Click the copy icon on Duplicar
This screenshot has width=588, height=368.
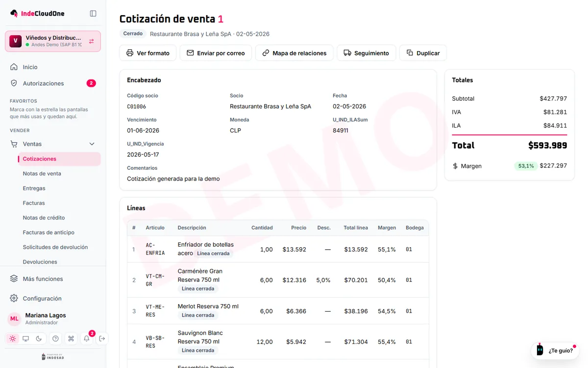pos(410,53)
